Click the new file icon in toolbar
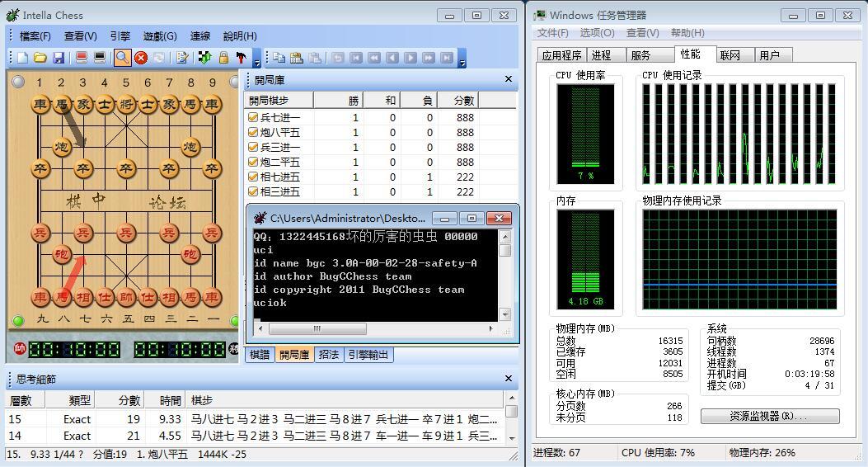Screen dimensions: 868x467 coord(22,58)
